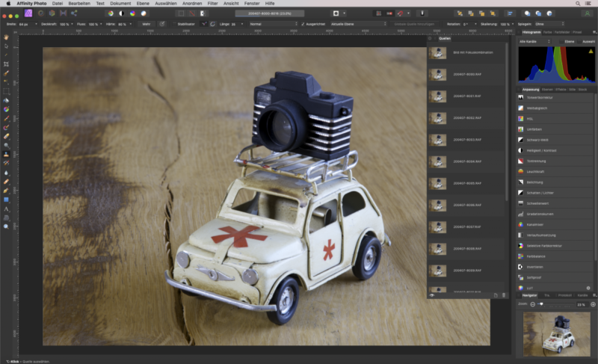Click the Tonwertkorrektur adjustment icon
The width and height of the screenshot is (598, 364).
coord(520,98)
